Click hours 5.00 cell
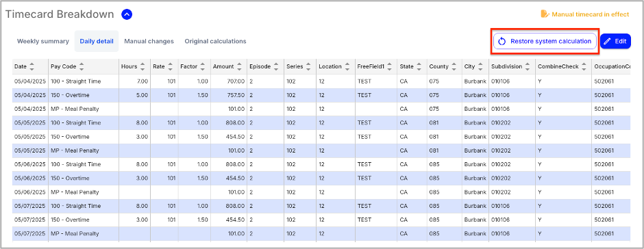Image resolution: width=644 pixels, height=249 pixels. (134, 95)
